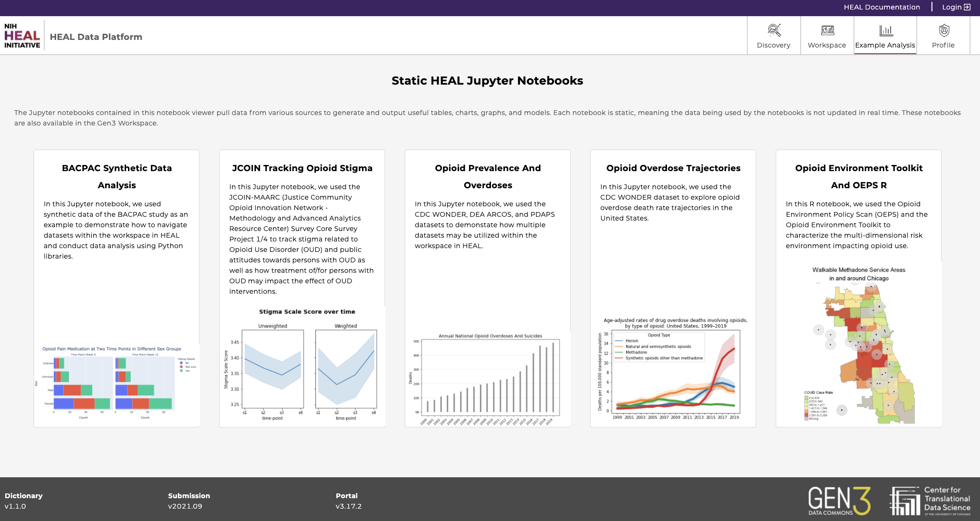Click the Portal version v3.17.2 text
Image resolution: width=980 pixels, height=521 pixels.
[x=349, y=506]
